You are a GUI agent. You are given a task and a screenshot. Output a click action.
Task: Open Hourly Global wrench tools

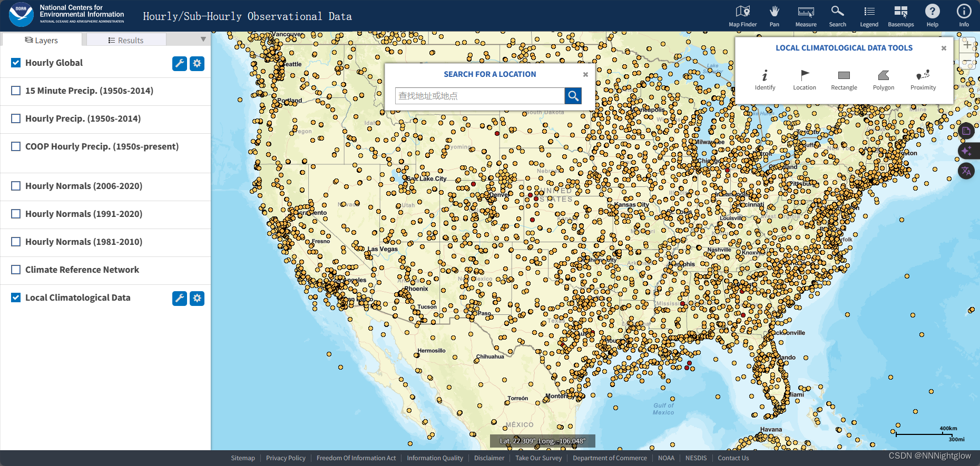(x=180, y=64)
